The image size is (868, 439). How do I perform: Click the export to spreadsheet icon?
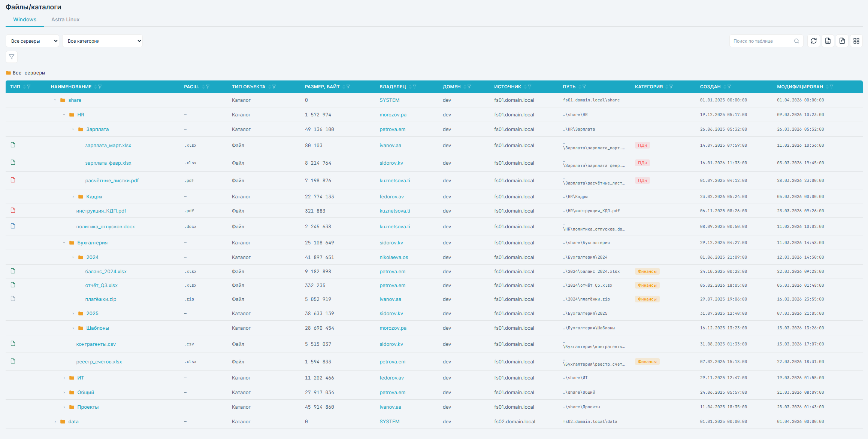pyautogui.click(x=828, y=41)
